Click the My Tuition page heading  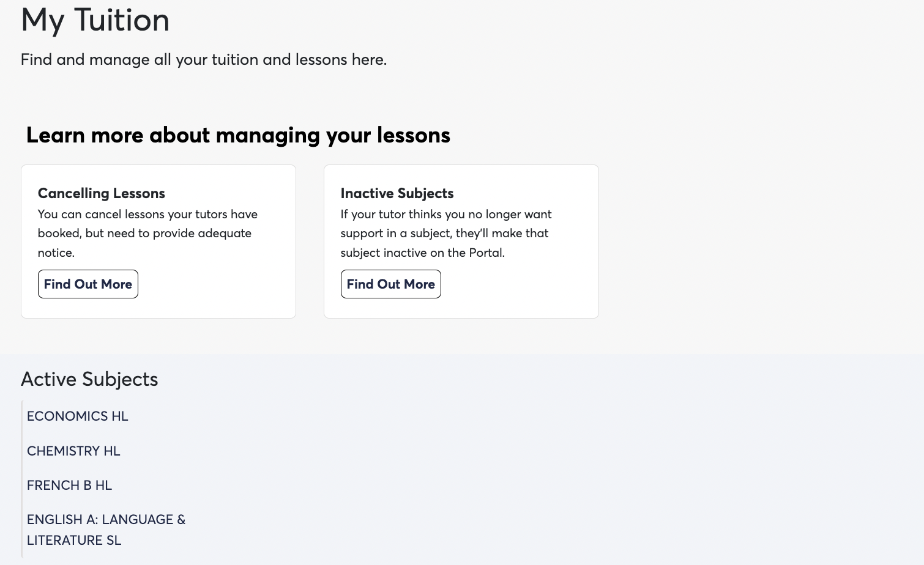click(x=95, y=20)
